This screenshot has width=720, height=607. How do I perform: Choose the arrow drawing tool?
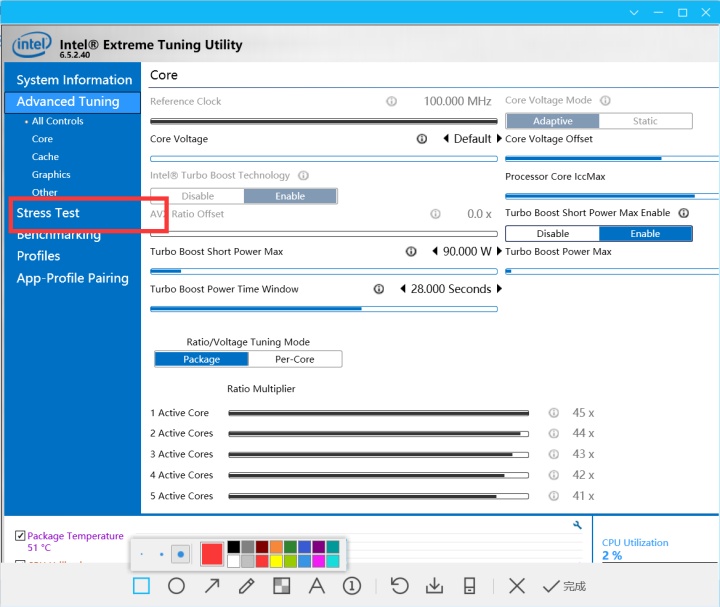tap(212, 586)
